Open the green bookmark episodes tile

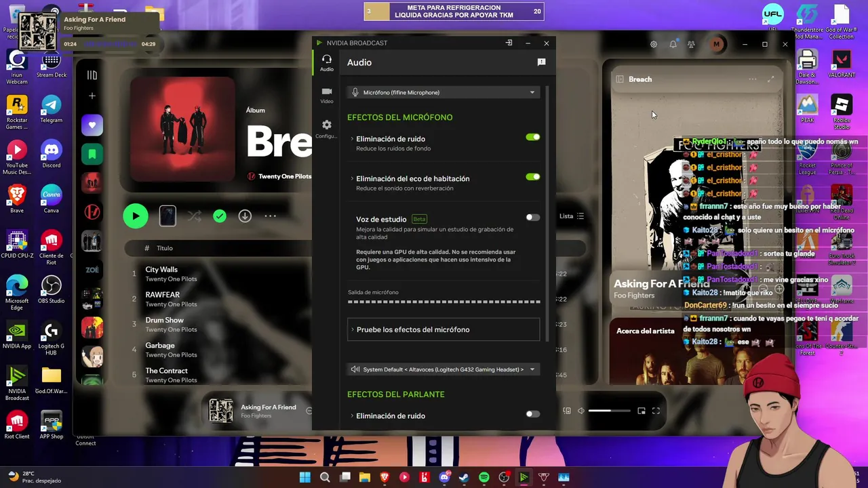pos(92,155)
